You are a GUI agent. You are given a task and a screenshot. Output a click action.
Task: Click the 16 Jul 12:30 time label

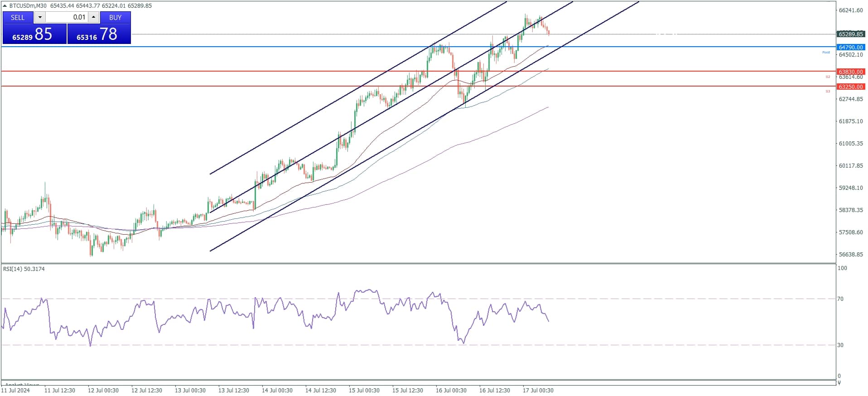(x=495, y=391)
